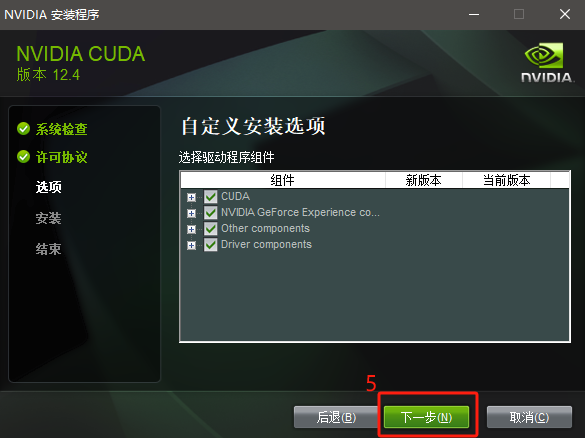The image size is (585, 438).
Task: Uncheck the CUDA component checkbox
Action: pyautogui.click(x=210, y=197)
